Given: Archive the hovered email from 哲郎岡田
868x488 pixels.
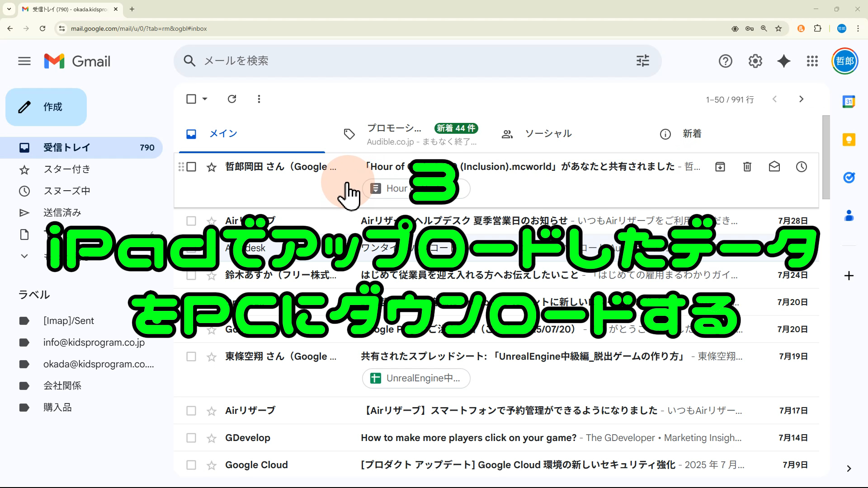Looking at the screenshot, I should click(720, 167).
